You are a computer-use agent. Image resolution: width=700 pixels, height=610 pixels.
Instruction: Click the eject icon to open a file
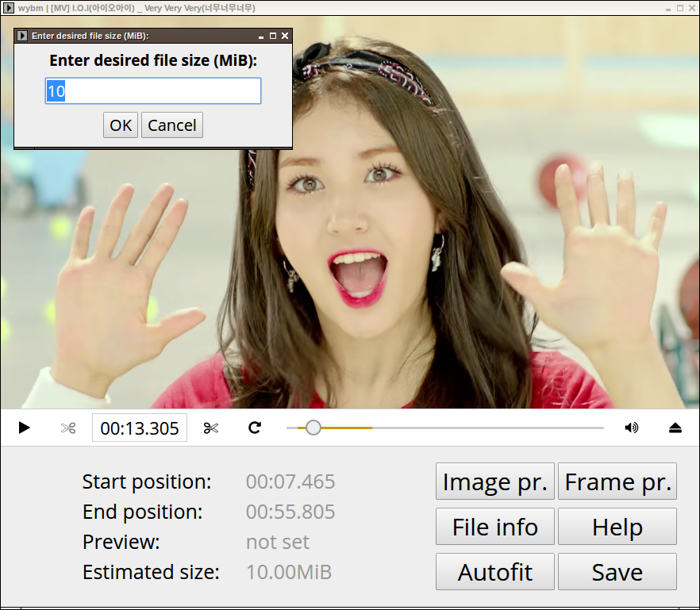click(675, 428)
